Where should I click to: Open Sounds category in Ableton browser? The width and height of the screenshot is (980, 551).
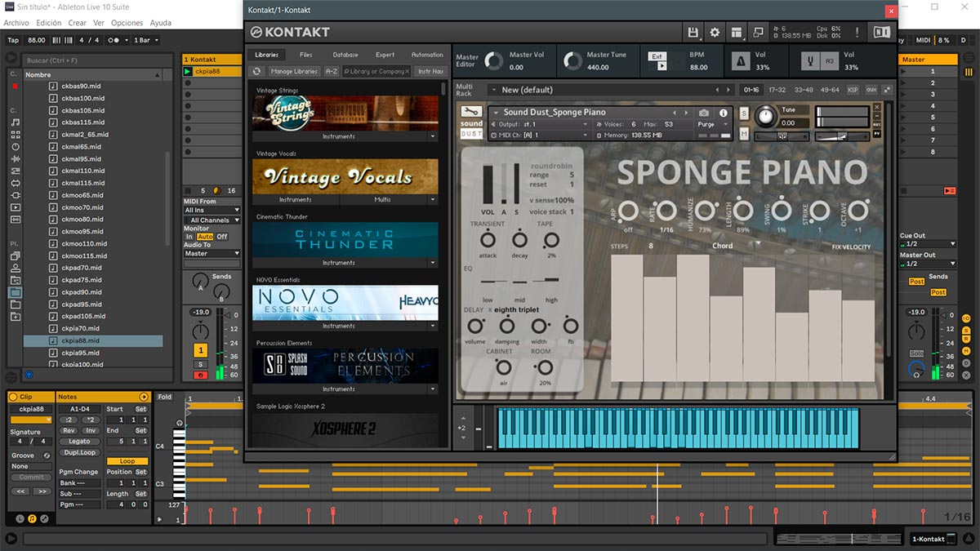click(x=16, y=122)
